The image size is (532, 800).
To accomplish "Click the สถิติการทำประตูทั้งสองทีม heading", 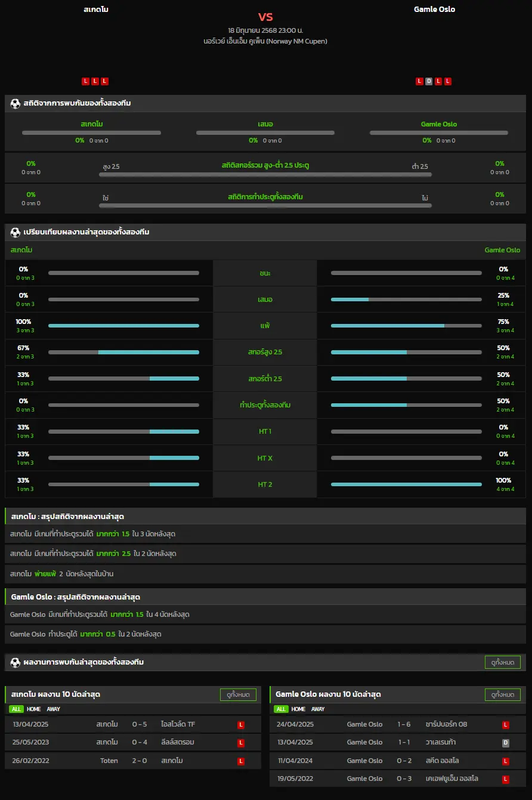I will 265,197.
